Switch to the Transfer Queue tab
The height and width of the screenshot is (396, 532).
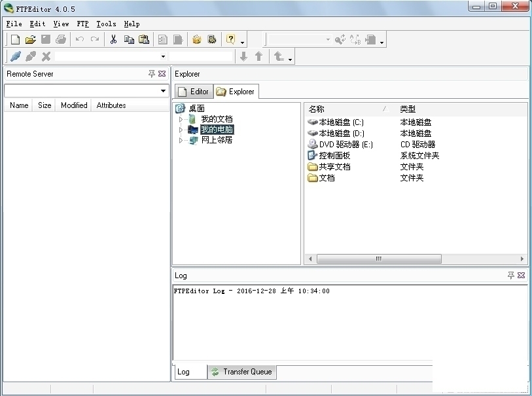click(242, 372)
